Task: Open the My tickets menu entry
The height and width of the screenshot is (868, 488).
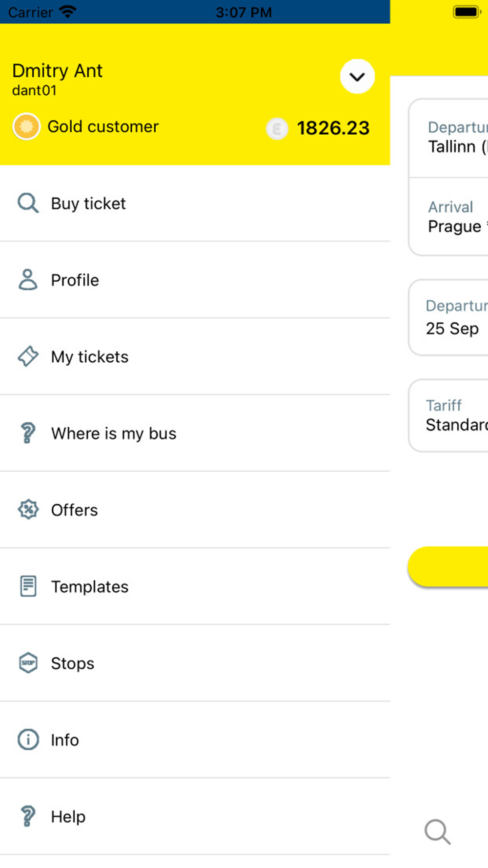Action: tap(90, 357)
